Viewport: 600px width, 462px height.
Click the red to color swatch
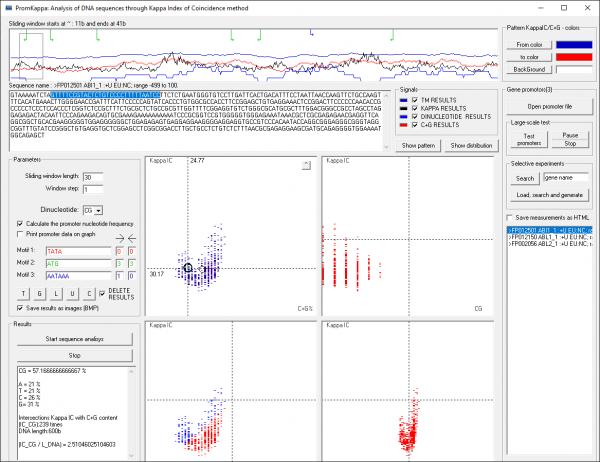pos(574,57)
